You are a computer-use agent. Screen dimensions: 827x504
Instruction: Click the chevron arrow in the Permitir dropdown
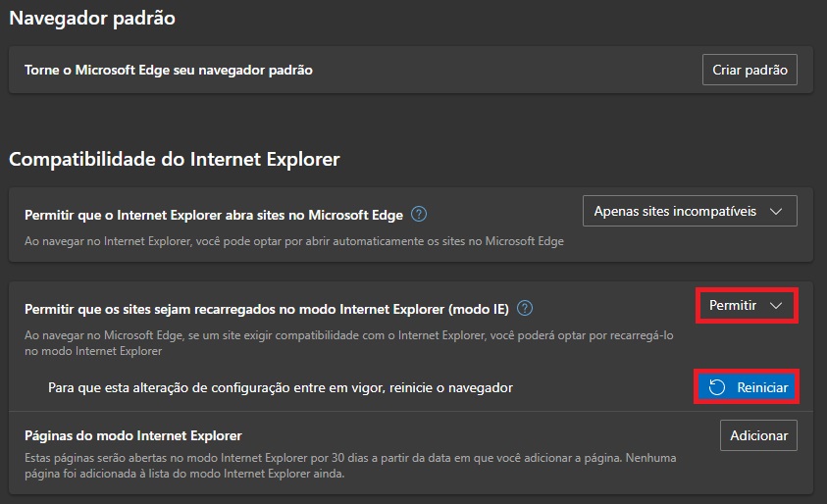pos(776,306)
